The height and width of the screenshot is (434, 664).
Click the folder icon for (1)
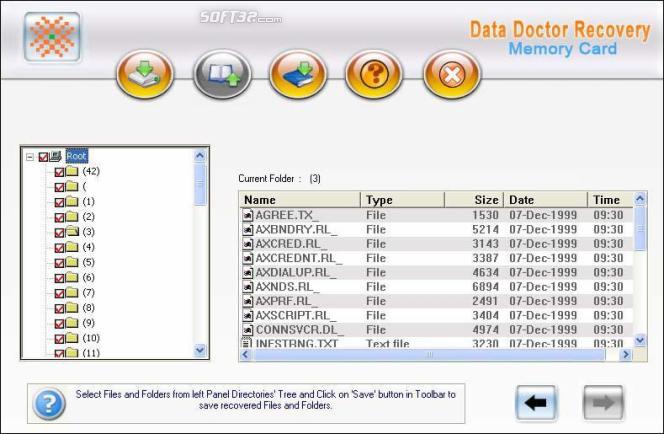pyautogui.click(x=72, y=202)
